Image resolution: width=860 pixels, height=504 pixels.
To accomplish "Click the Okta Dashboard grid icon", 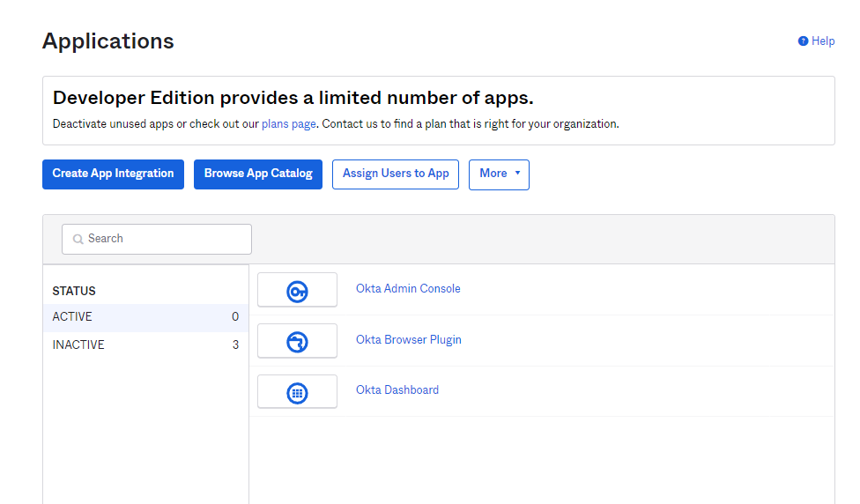I will [297, 393].
